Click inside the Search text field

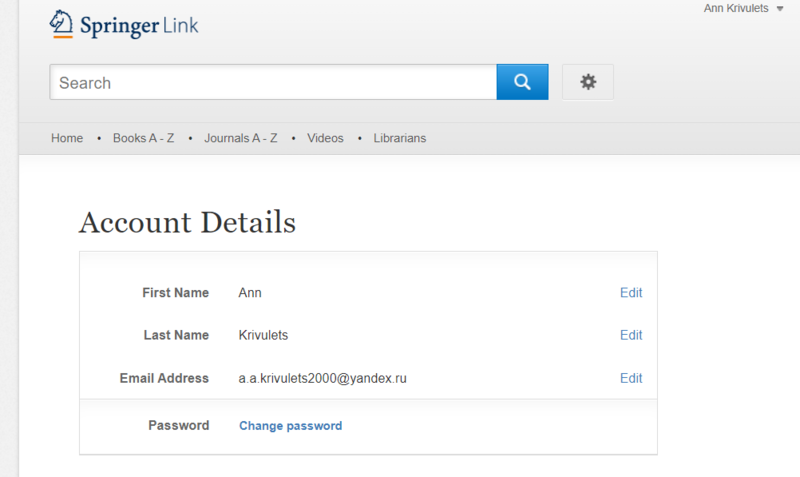(x=273, y=82)
